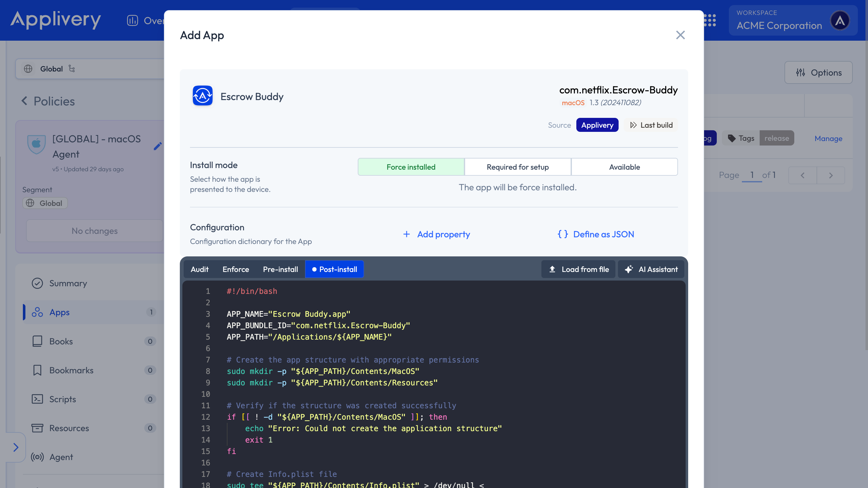Close the Add App dialog
Viewport: 868px width, 488px height.
point(680,35)
